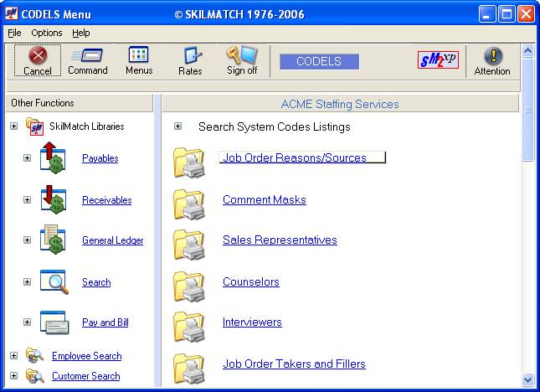The height and width of the screenshot is (392, 540).
Task: Click the Receivables dollar icon
Action: (53, 200)
